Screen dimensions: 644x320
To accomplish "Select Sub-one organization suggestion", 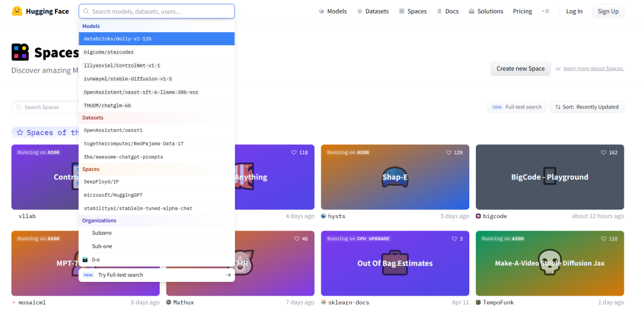I will [156, 246].
